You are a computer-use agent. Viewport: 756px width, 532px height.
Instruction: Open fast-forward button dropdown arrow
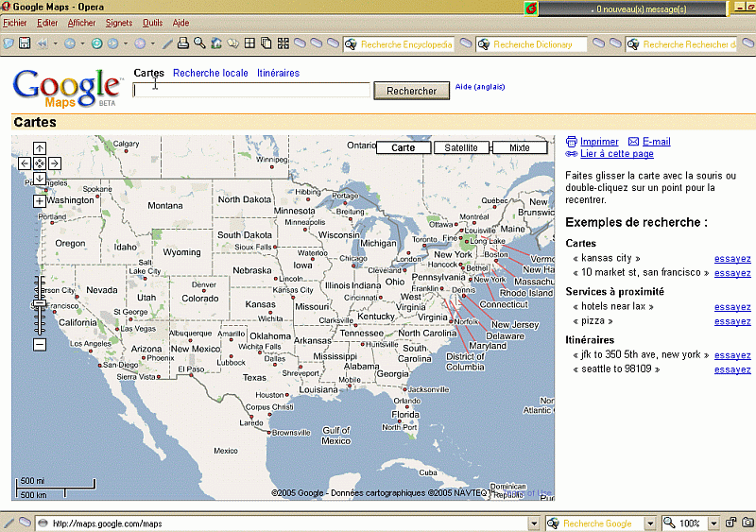pos(153,43)
